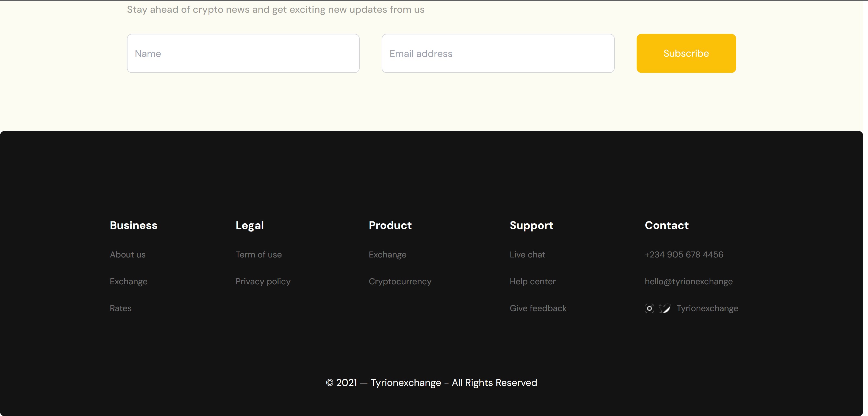Go to Exchange under Business
Screen dimensions: 868x416
(128, 281)
